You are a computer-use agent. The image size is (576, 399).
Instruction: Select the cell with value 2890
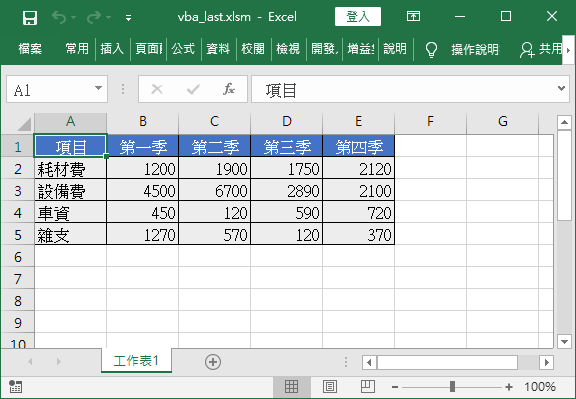pyautogui.click(x=287, y=191)
